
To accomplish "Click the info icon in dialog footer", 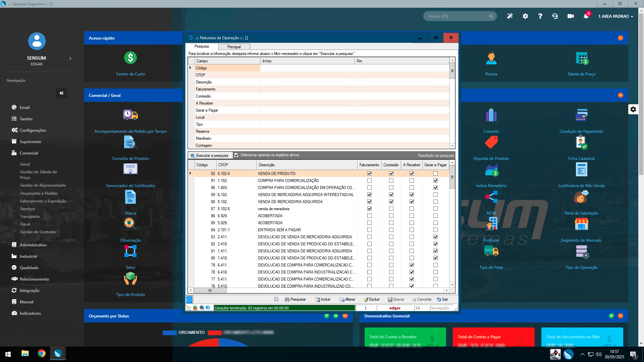I will click(189, 300).
